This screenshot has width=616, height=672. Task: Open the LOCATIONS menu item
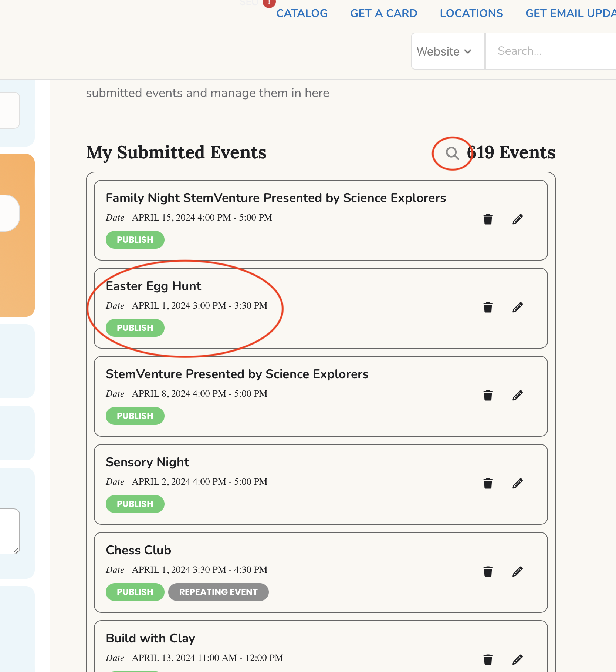(x=471, y=13)
